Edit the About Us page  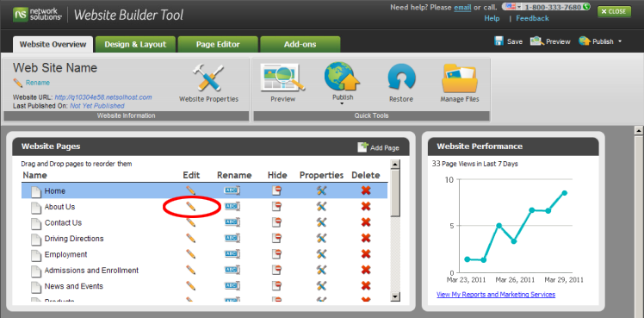click(x=190, y=206)
